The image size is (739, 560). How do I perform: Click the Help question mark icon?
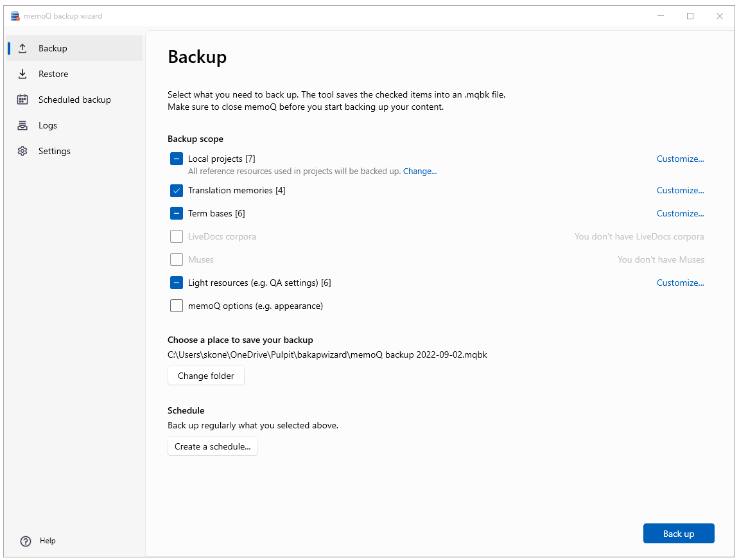(x=25, y=541)
